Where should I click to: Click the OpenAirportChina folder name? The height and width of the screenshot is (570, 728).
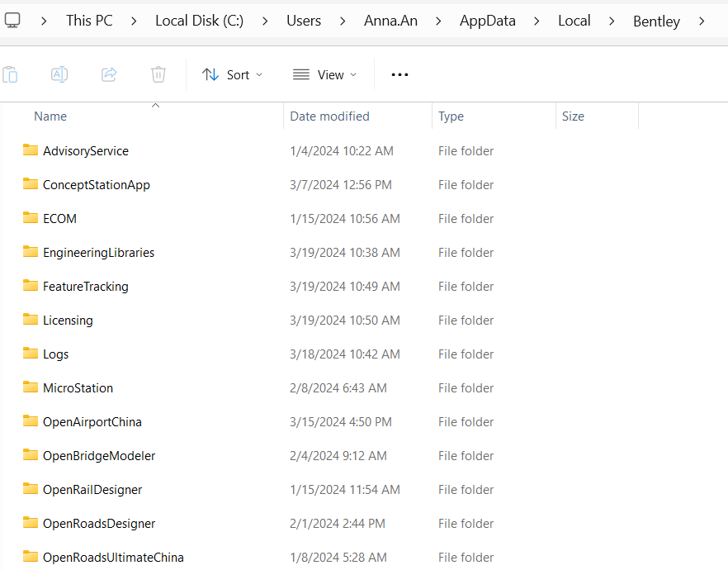coord(92,422)
